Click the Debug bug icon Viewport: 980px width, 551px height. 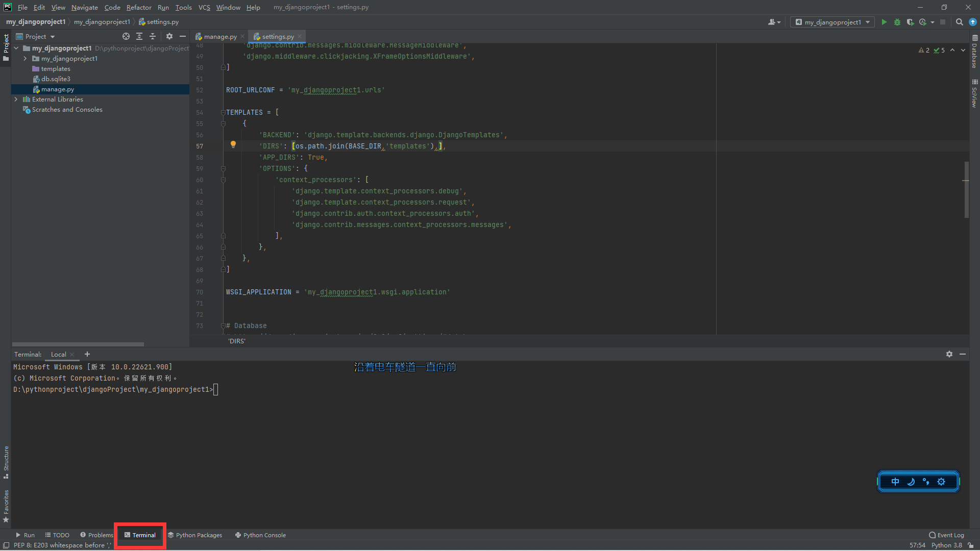897,22
